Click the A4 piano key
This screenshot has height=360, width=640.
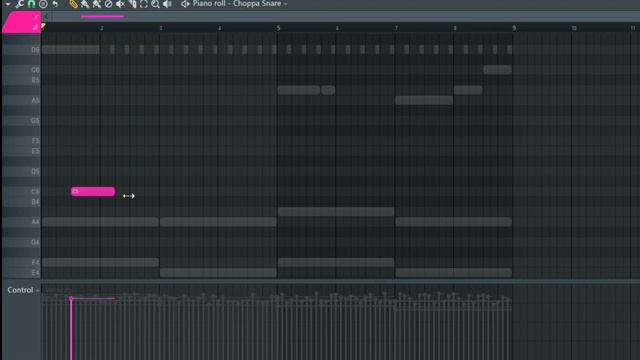[x=21, y=222]
